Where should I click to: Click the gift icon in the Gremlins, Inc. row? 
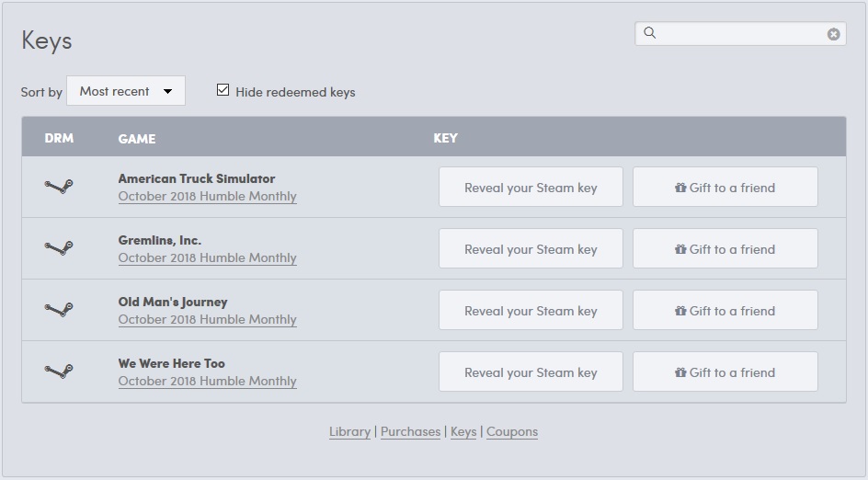tap(680, 249)
